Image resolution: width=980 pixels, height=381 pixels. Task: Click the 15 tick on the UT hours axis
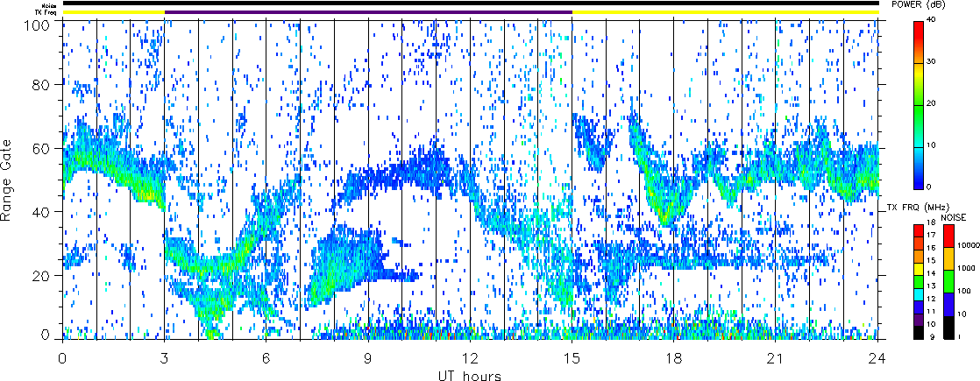click(x=572, y=358)
